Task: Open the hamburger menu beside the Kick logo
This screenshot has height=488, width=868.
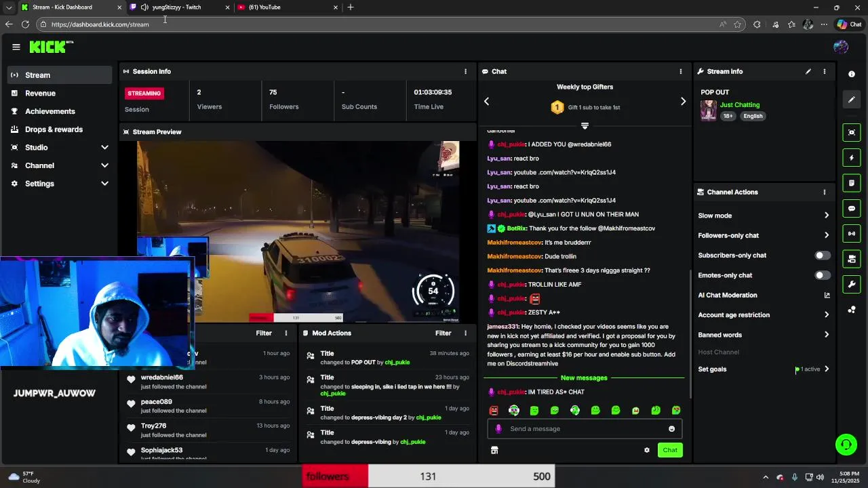Action: tap(16, 47)
